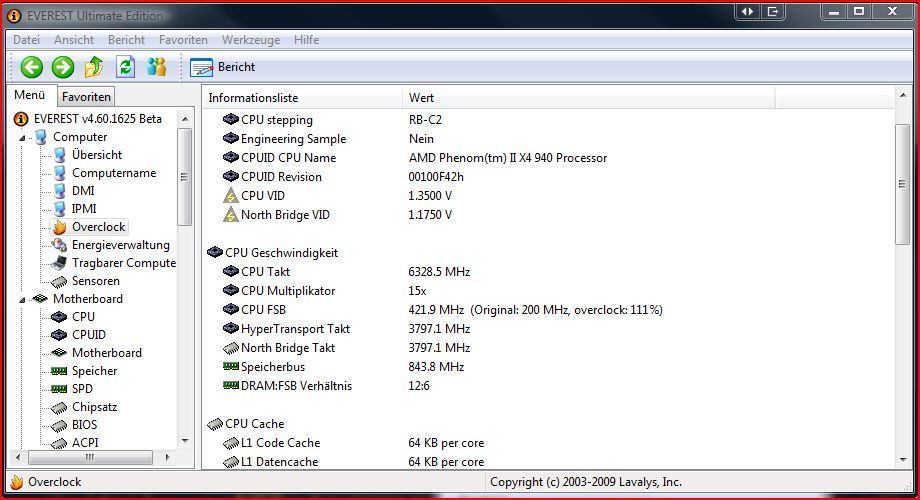This screenshot has height=500, width=920.
Task: Select CPUID in the tree
Action: [89, 335]
